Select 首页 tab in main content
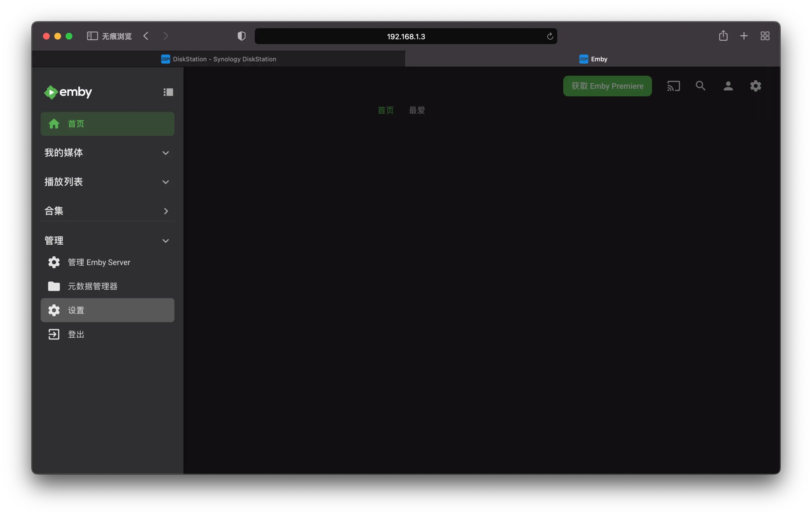Screen dimensions: 812x516 tap(386, 110)
